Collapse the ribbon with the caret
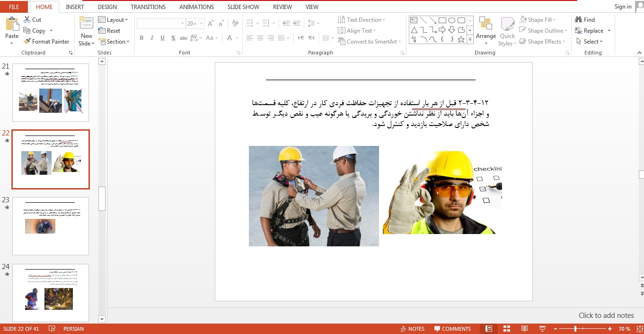 pyautogui.click(x=639, y=53)
